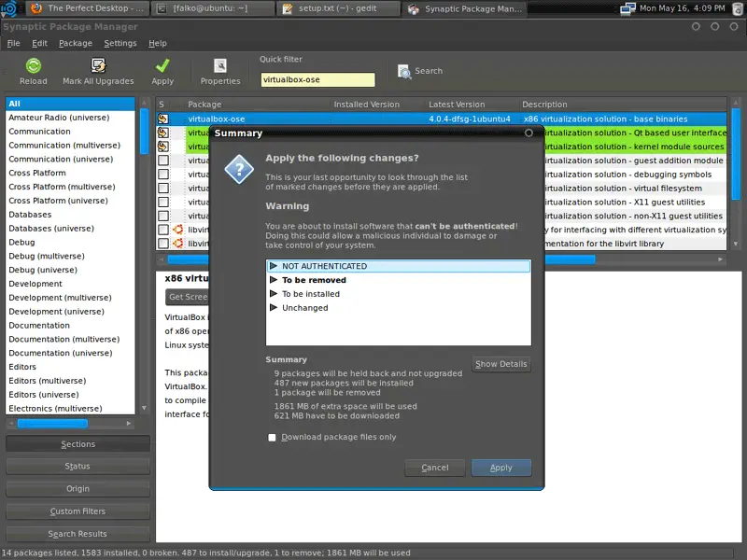Select the Documentation category

tap(71, 325)
